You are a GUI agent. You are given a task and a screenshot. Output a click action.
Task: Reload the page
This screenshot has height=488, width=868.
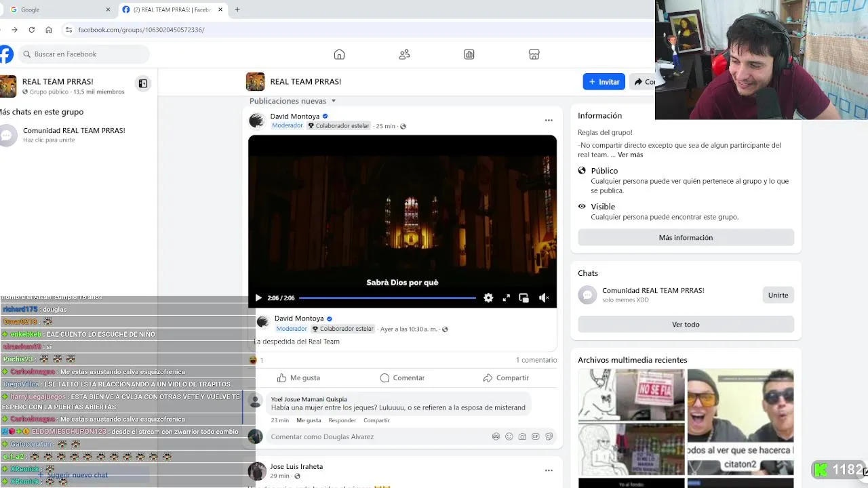(31, 30)
